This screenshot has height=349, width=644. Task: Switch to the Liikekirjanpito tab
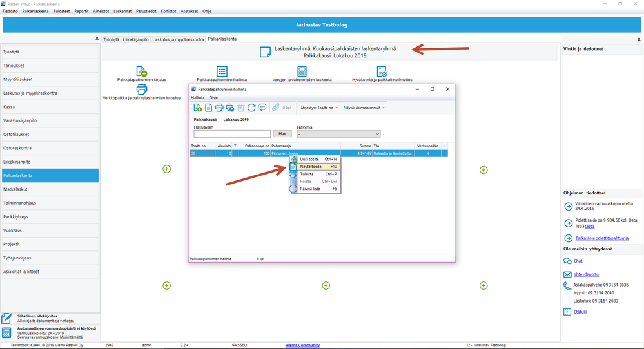click(135, 40)
